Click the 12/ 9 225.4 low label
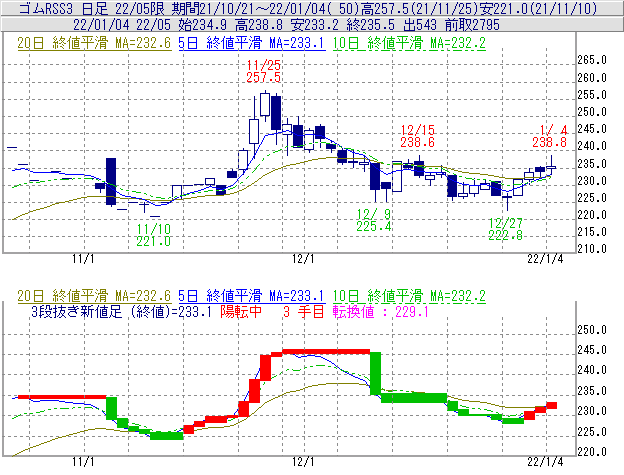 click(374, 220)
